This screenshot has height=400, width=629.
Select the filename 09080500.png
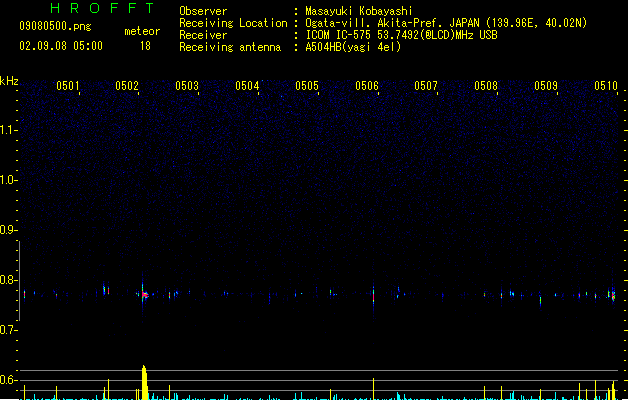(x=55, y=26)
